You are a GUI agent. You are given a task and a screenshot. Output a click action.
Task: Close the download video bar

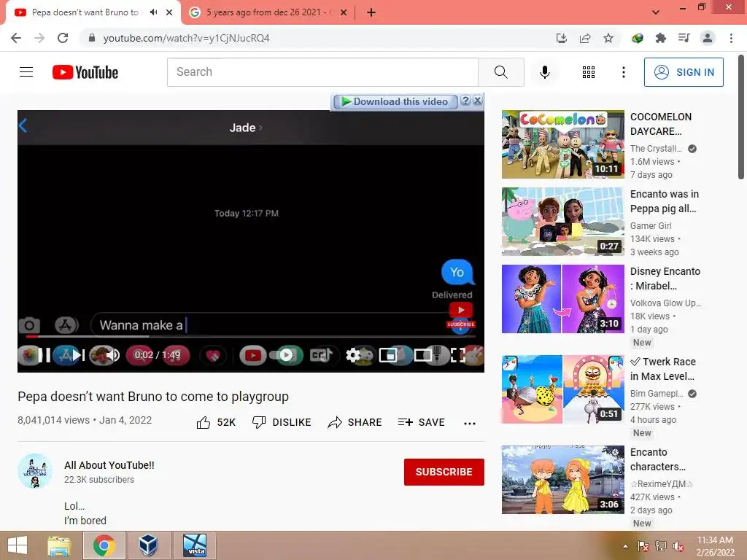(x=477, y=101)
